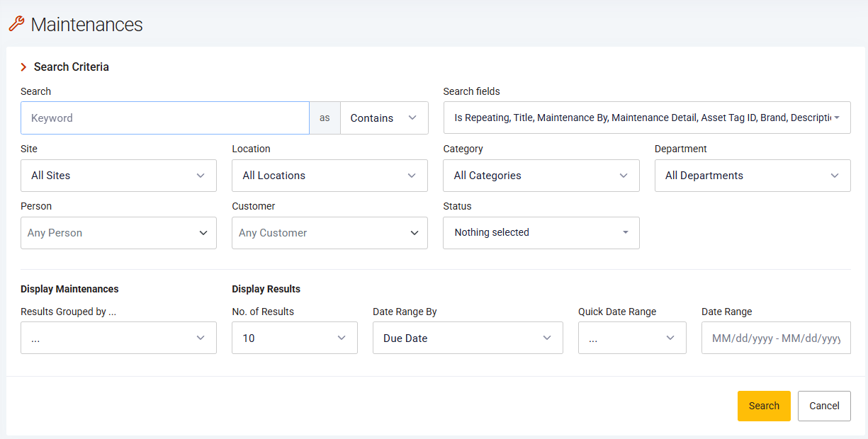Open the Search fields multi-select dropdown
The width and height of the screenshot is (868, 439).
(x=646, y=118)
